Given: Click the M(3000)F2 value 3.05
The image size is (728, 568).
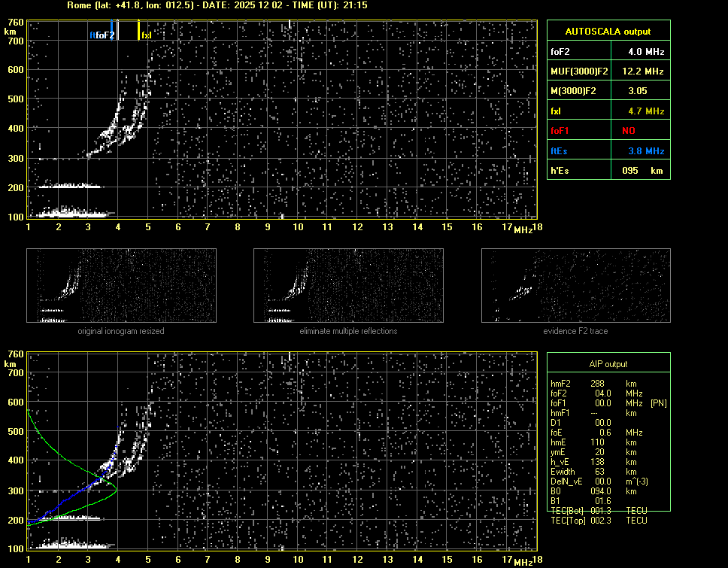Looking at the screenshot, I should point(638,91).
